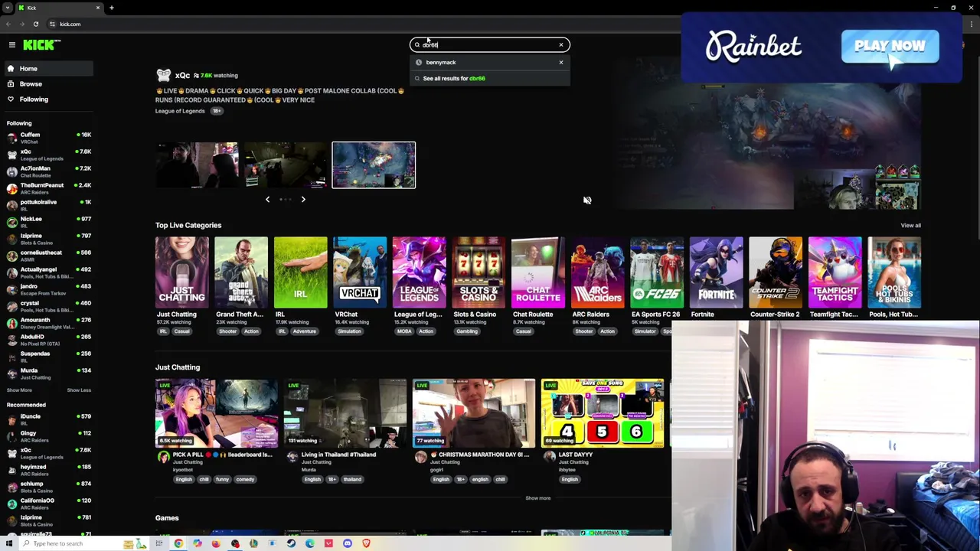This screenshot has width=980, height=551.
Task: Open Living in Thailand stream thumbnail
Action: (345, 413)
